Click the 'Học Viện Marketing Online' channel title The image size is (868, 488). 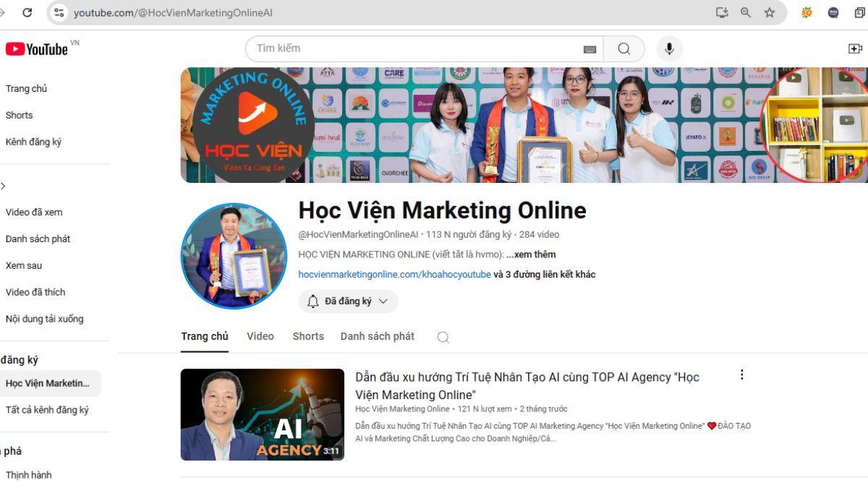pos(442,210)
